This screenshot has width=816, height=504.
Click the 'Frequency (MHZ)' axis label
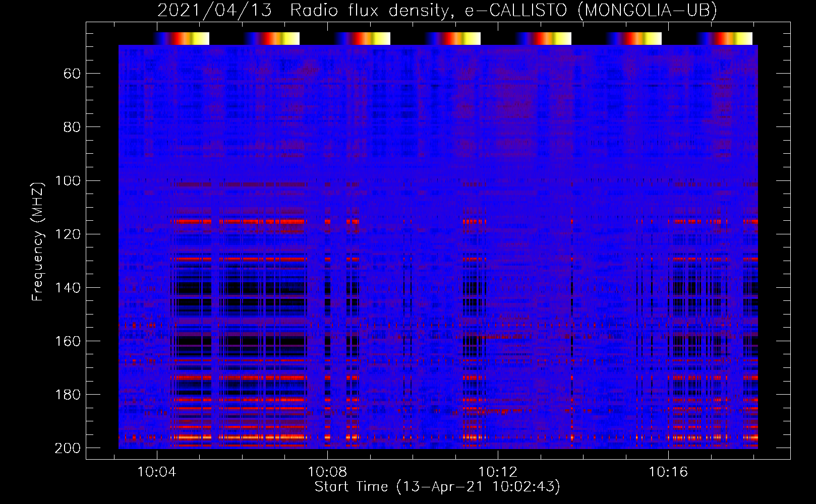[38, 241]
